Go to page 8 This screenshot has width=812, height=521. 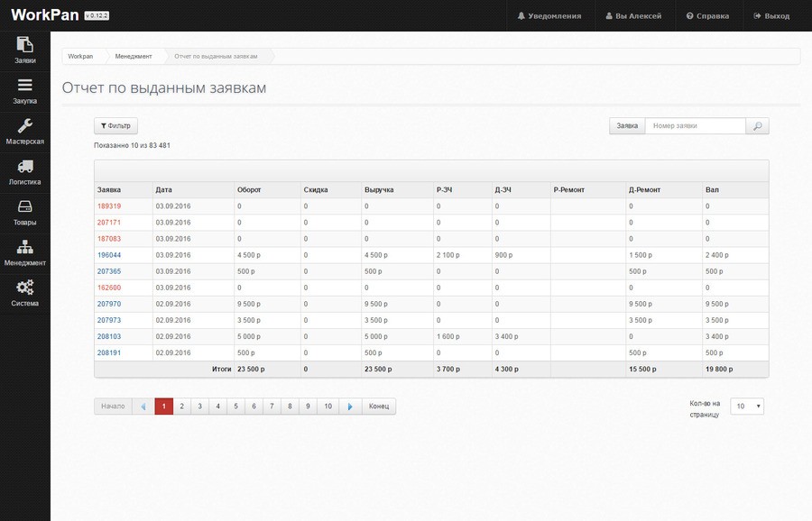[x=290, y=407]
